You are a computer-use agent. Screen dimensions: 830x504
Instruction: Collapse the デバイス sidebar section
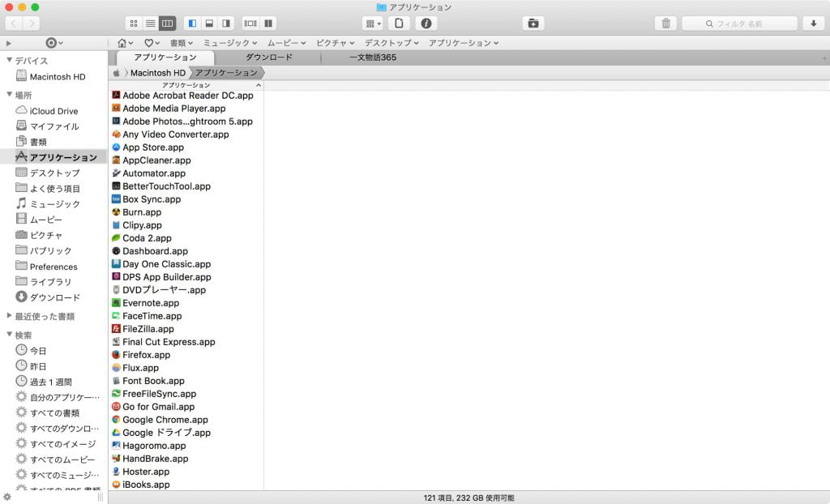(9, 60)
